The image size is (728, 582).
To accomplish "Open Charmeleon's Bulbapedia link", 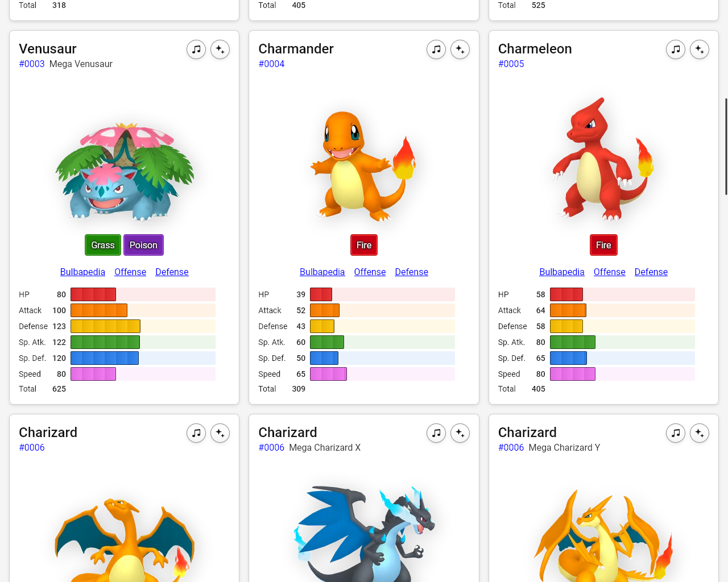I will (562, 272).
